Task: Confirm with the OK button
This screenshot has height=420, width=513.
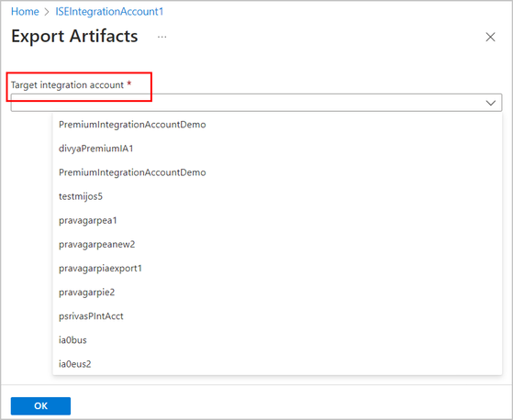Action: (40, 406)
